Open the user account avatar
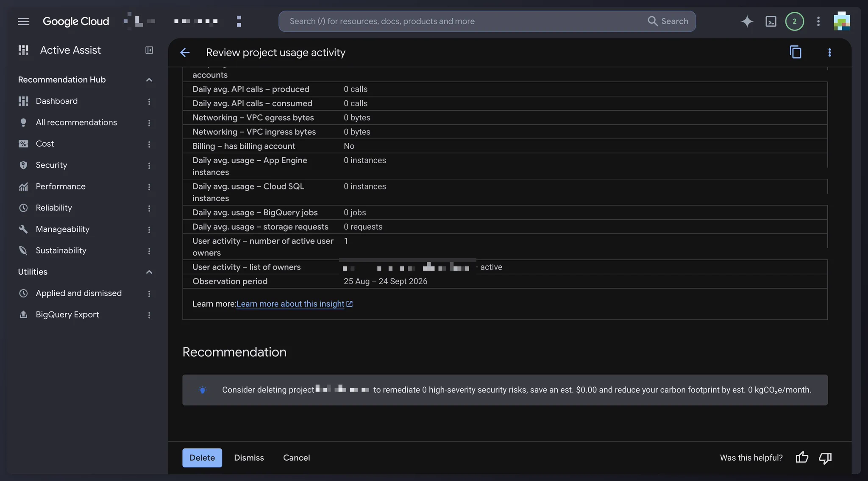Screen dimensions: 868x481 coord(841,21)
